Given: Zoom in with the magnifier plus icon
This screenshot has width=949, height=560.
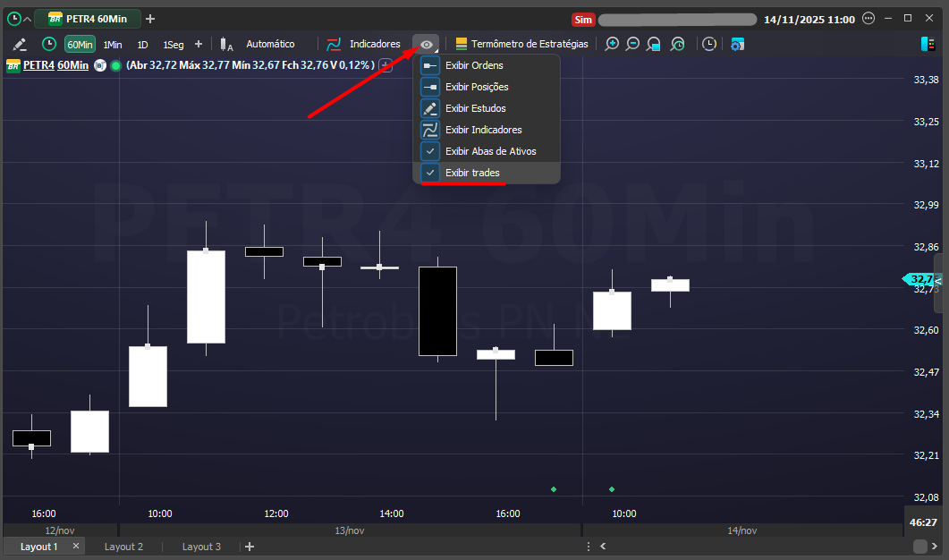Looking at the screenshot, I should (x=612, y=44).
